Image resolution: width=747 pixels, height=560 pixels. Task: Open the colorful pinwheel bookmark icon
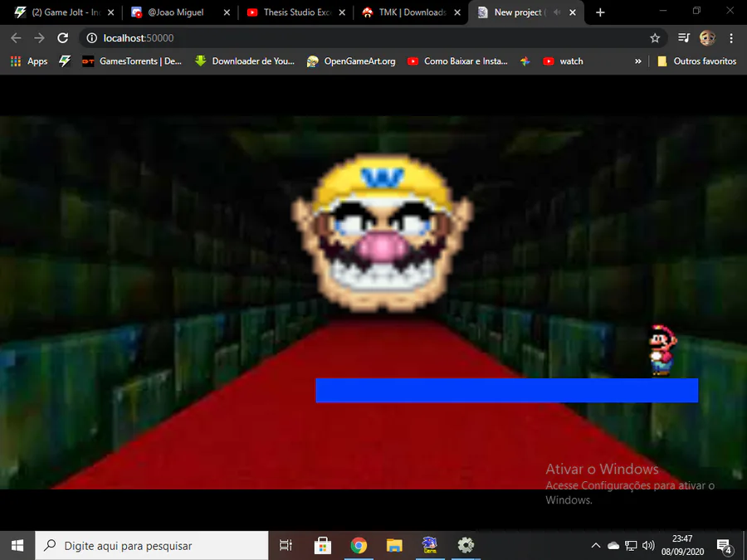(525, 61)
